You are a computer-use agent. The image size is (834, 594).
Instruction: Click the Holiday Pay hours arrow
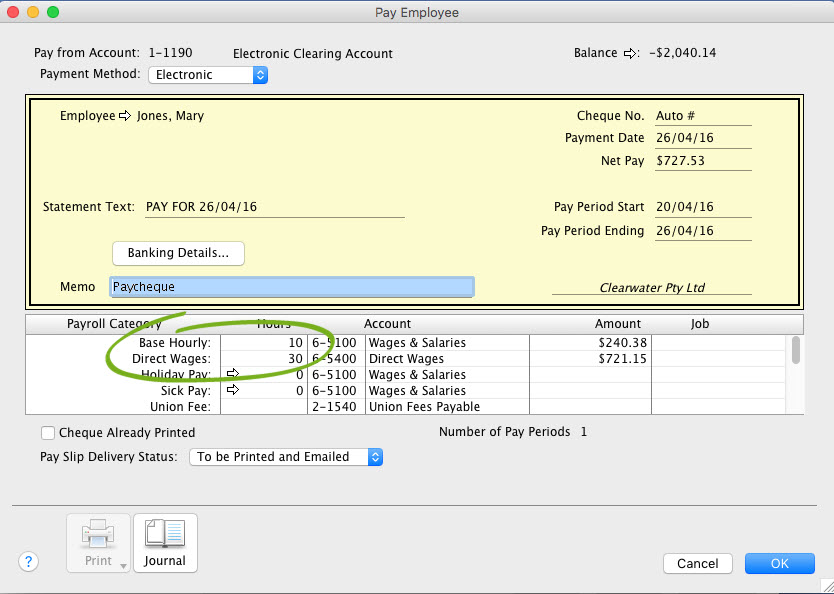pos(234,374)
